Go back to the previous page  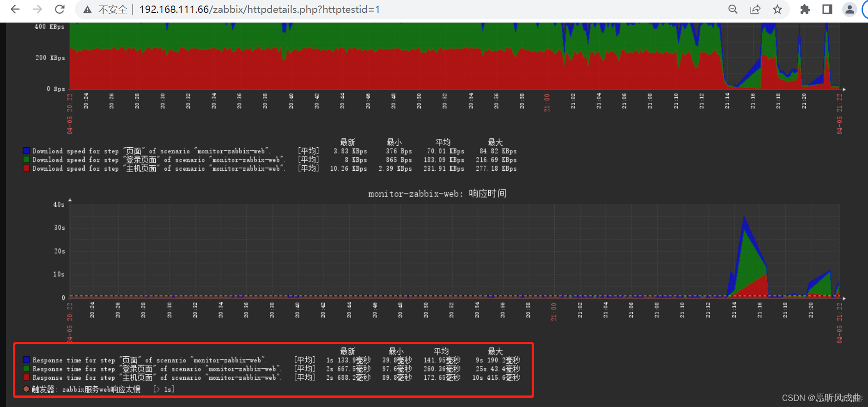pos(15,9)
